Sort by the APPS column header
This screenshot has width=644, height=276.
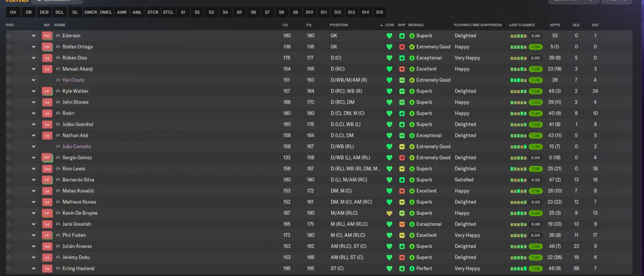555,25
